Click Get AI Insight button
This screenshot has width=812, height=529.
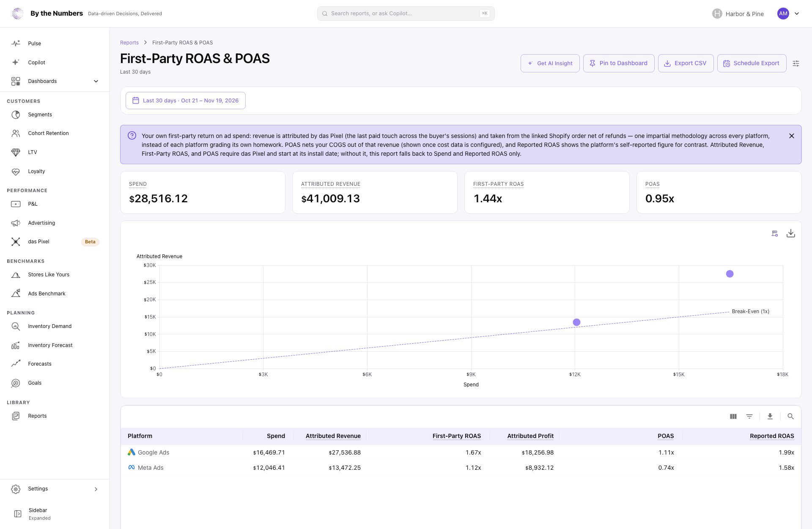click(x=550, y=63)
